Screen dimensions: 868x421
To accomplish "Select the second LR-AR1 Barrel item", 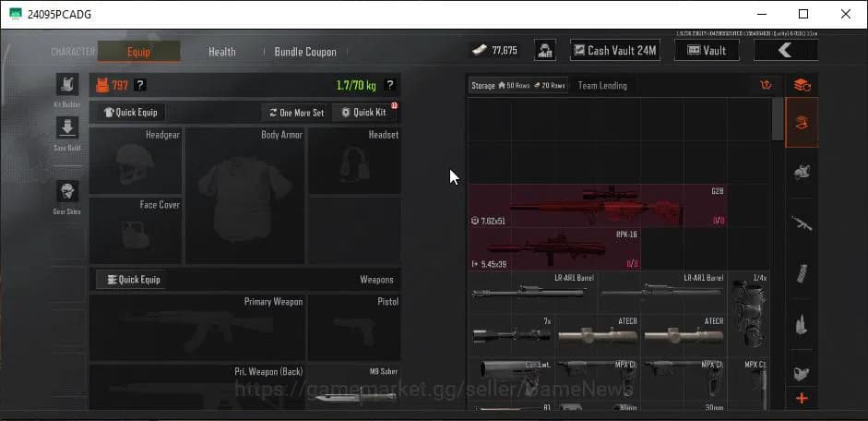I will (x=662, y=292).
